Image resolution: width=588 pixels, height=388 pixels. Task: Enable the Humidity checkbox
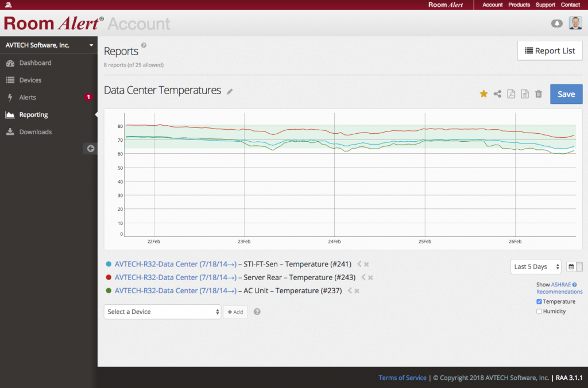click(538, 311)
